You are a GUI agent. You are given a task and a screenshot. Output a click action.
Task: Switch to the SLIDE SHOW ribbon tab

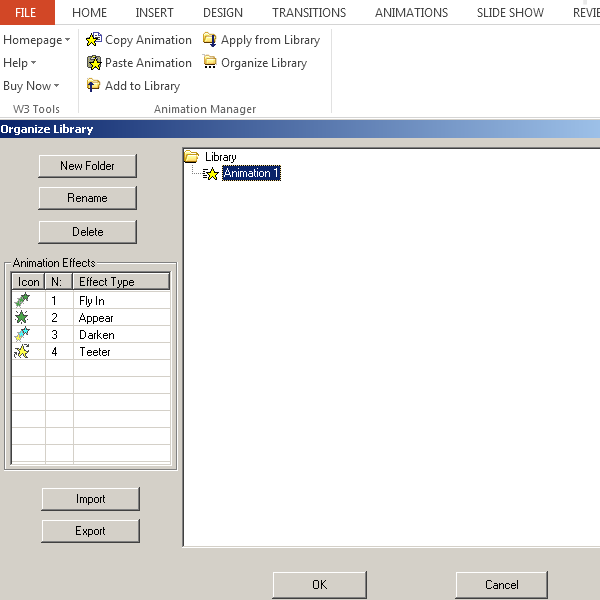(510, 13)
